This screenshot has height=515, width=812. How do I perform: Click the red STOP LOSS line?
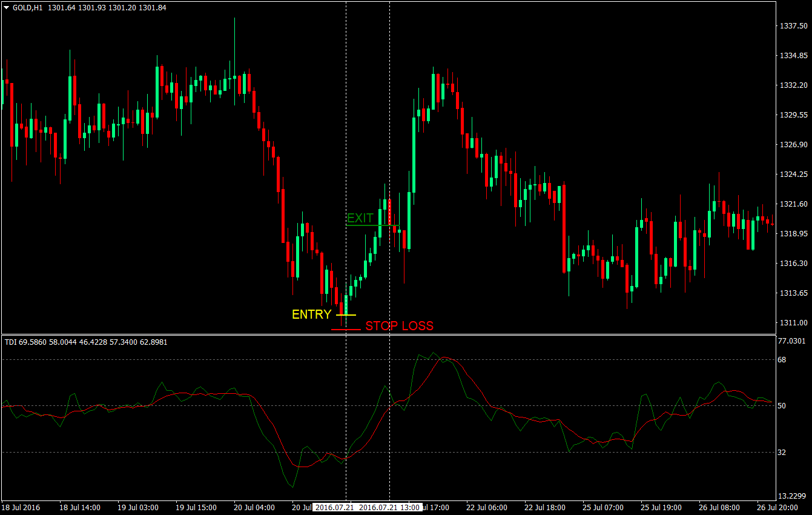347,329
